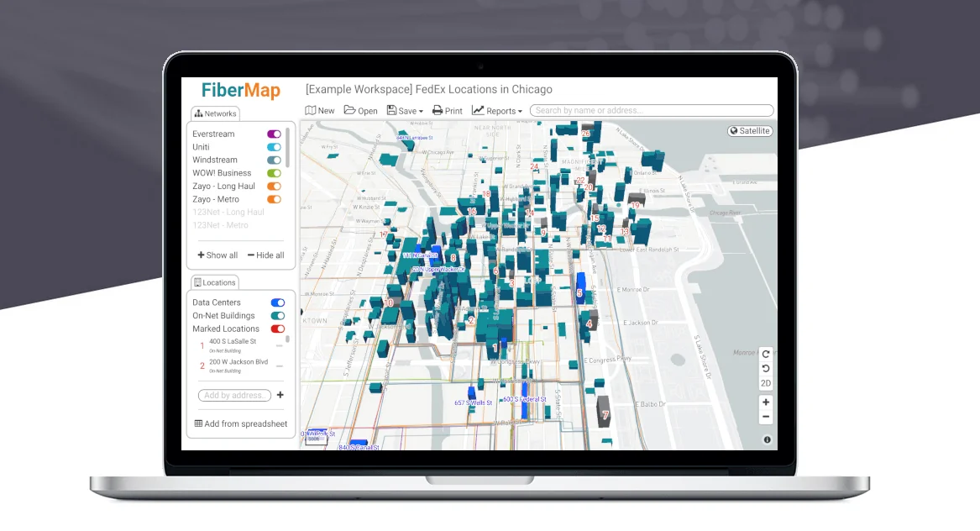
Task: Toggle the Uniti network
Action: click(274, 147)
